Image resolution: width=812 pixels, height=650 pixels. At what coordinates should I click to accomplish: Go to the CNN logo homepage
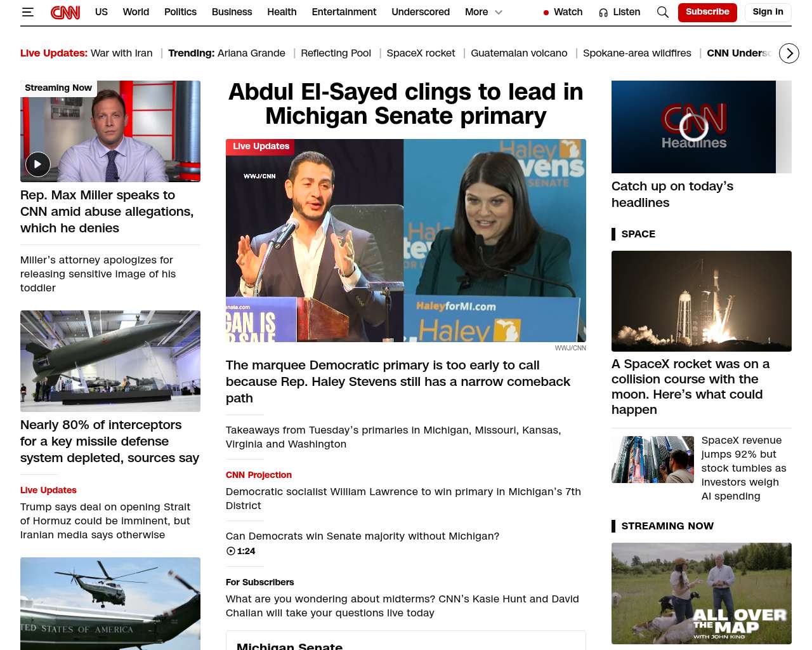pyautogui.click(x=65, y=12)
